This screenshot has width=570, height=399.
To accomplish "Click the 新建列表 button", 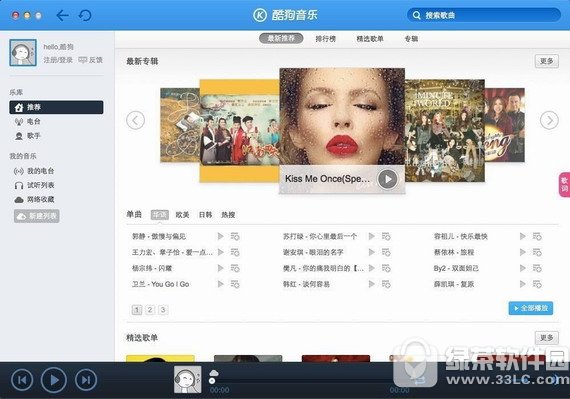I will [37, 216].
